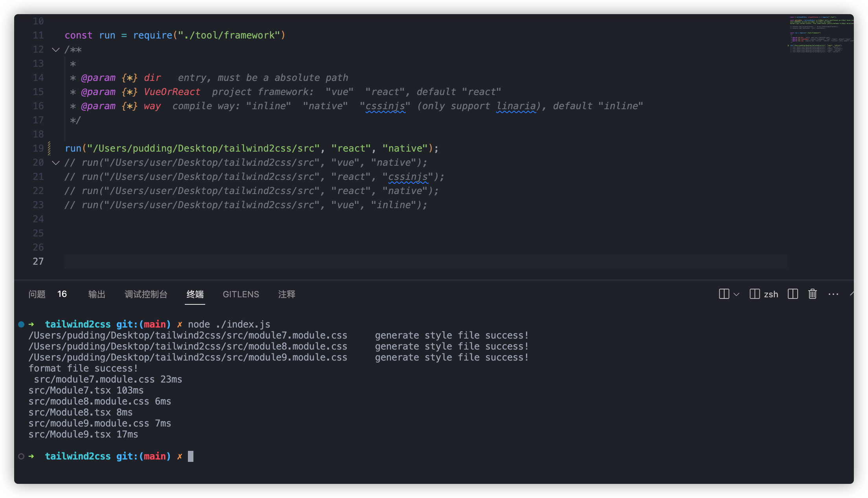Collapse the JSDoc comment block at line 12

point(56,49)
